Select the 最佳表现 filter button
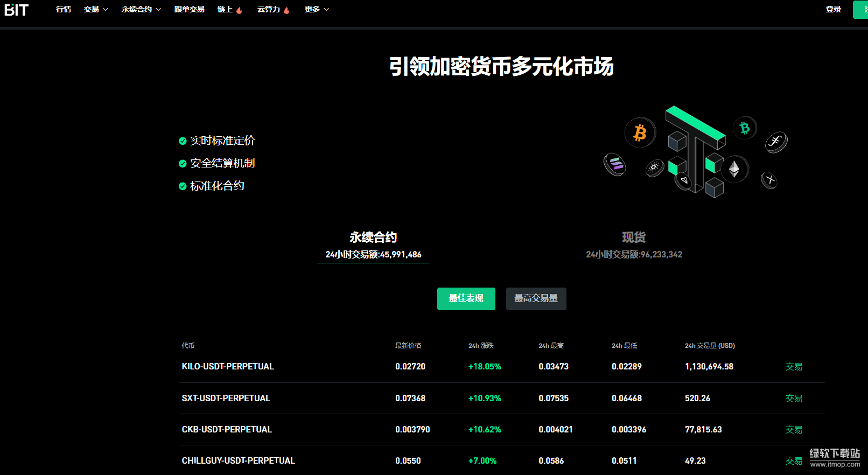 466,298
